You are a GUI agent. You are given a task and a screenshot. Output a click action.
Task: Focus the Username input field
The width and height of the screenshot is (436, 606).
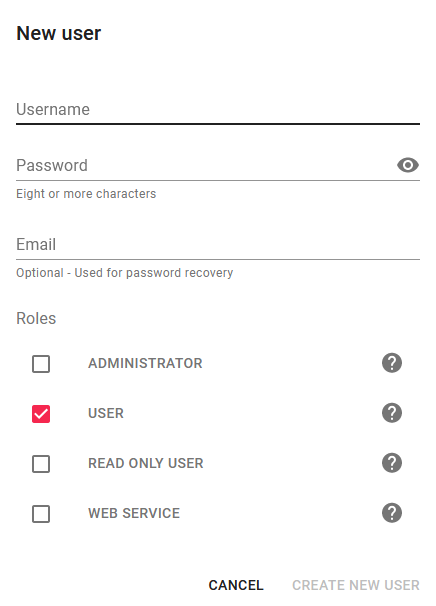(218, 110)
